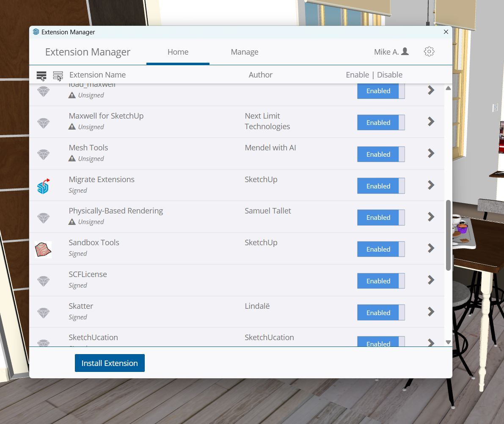This screenshot has height=424, width=504.
Task: Open Skatter details with the chevron
Action: [x=431, y=312]
